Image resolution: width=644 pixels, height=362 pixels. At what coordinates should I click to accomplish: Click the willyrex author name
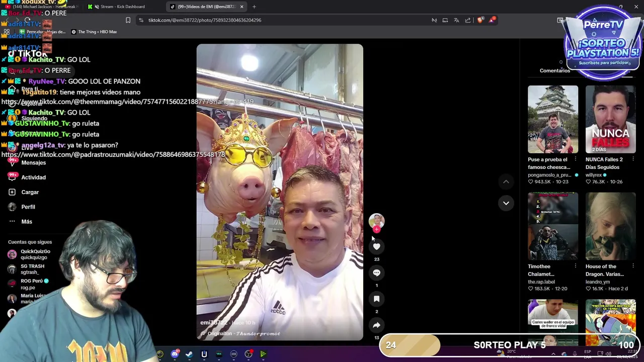pos(594,175)
